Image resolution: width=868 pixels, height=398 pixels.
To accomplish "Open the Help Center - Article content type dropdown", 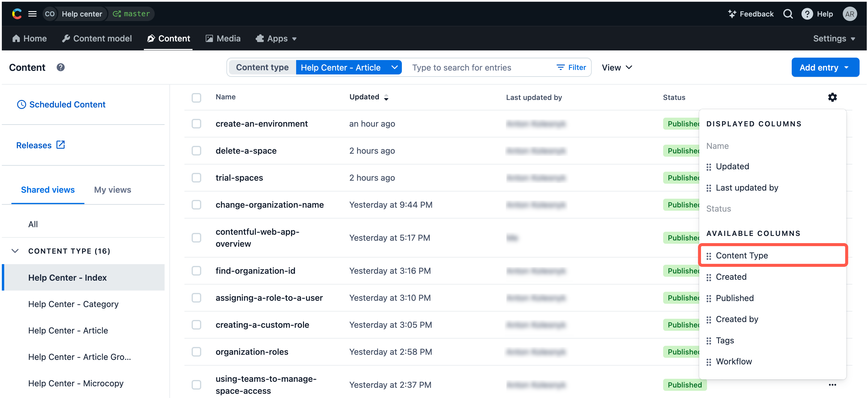I will click(349, 67).
